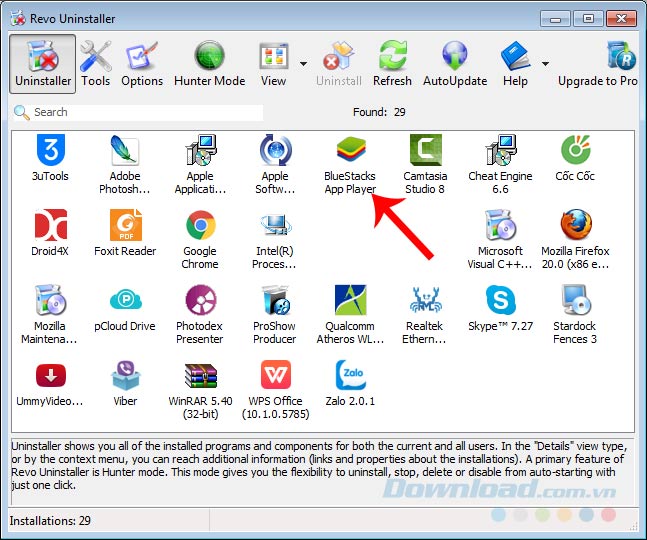Image resolution: width=647 pixels, height=540 pixels.
Task: Select BlueStacks App Player
Action: [350, 164]
